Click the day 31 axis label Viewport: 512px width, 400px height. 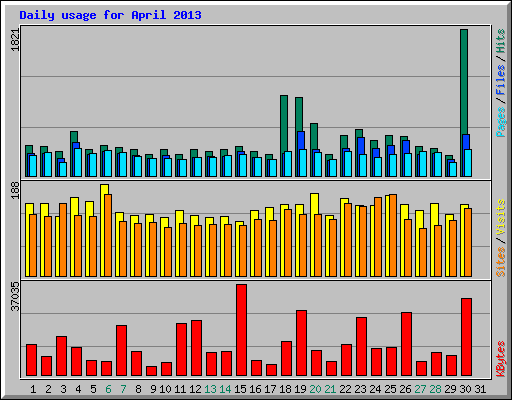pos(480,389)
